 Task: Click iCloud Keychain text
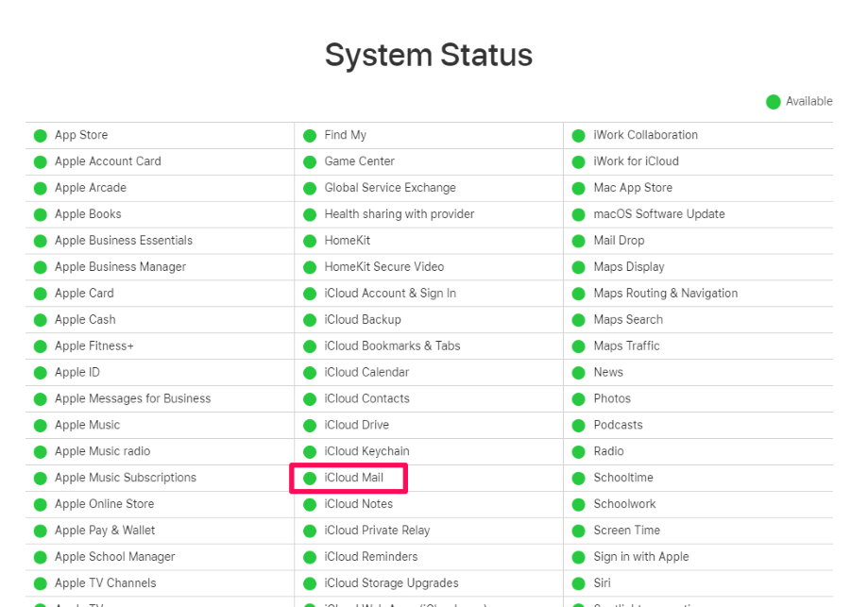click(x=367, y=451)
